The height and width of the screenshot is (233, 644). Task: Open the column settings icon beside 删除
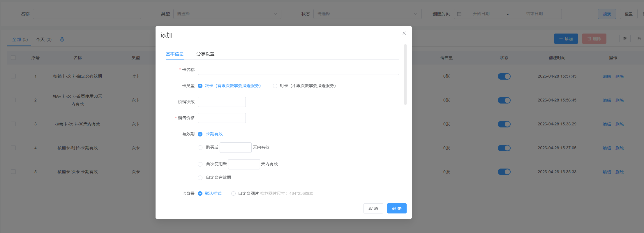625,39
